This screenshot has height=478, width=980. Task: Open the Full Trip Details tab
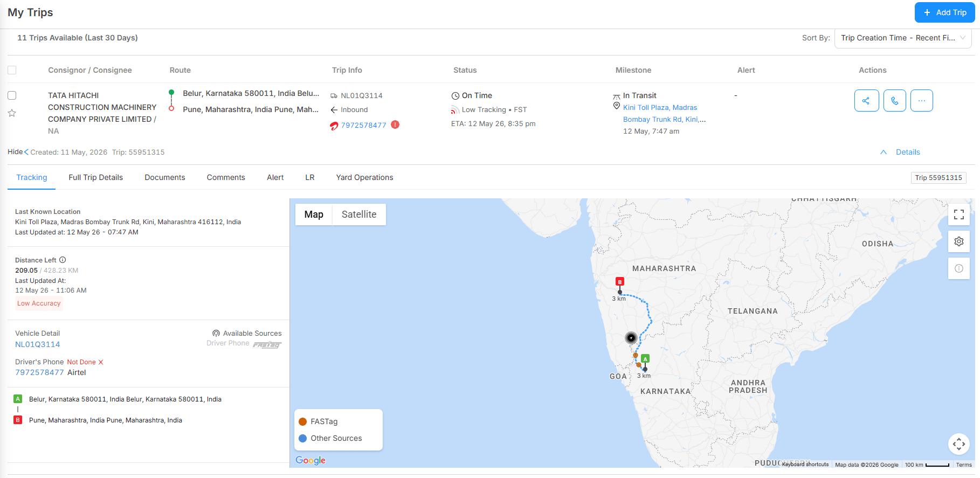[95, 177]
